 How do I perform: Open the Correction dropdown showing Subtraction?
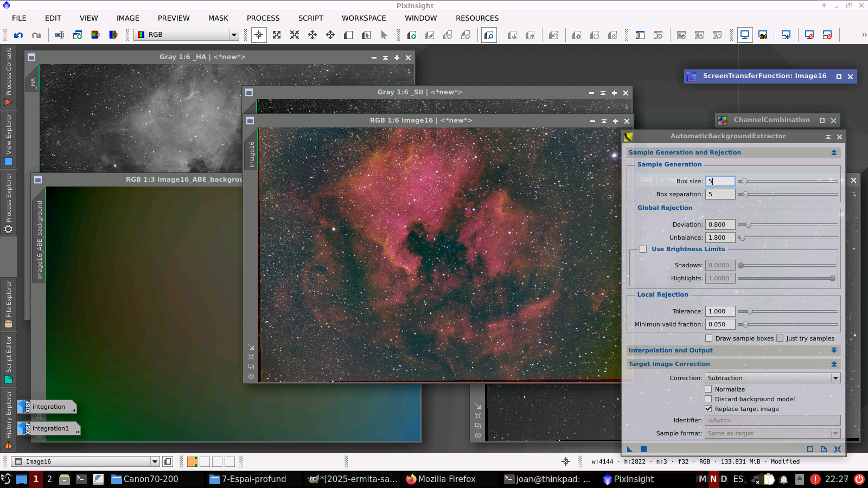(772, 378)
